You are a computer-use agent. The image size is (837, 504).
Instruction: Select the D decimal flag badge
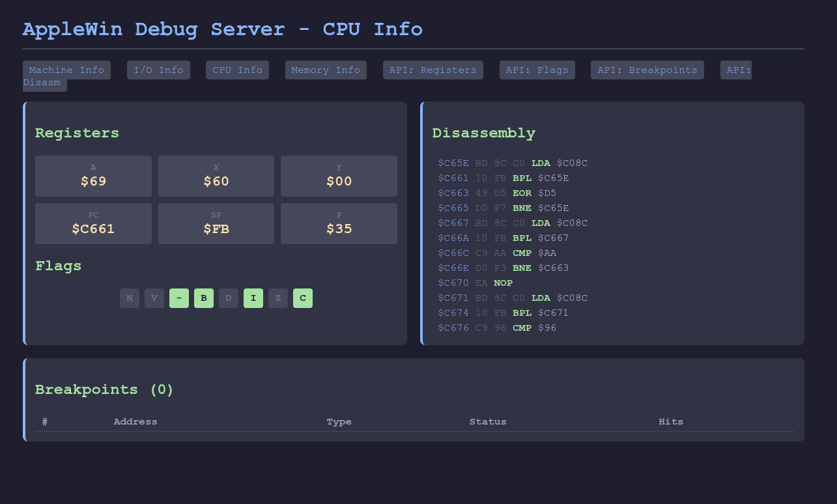229,298
